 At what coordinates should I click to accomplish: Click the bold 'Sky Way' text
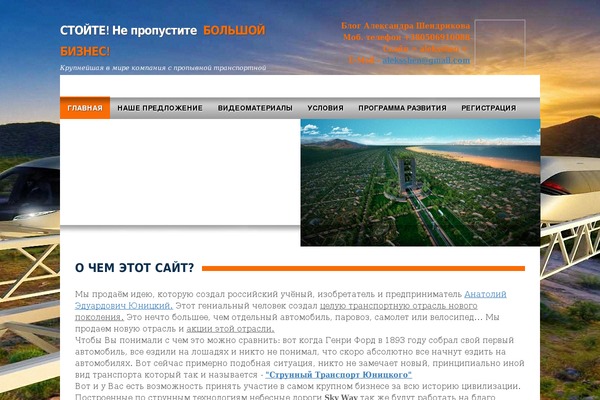341,397
